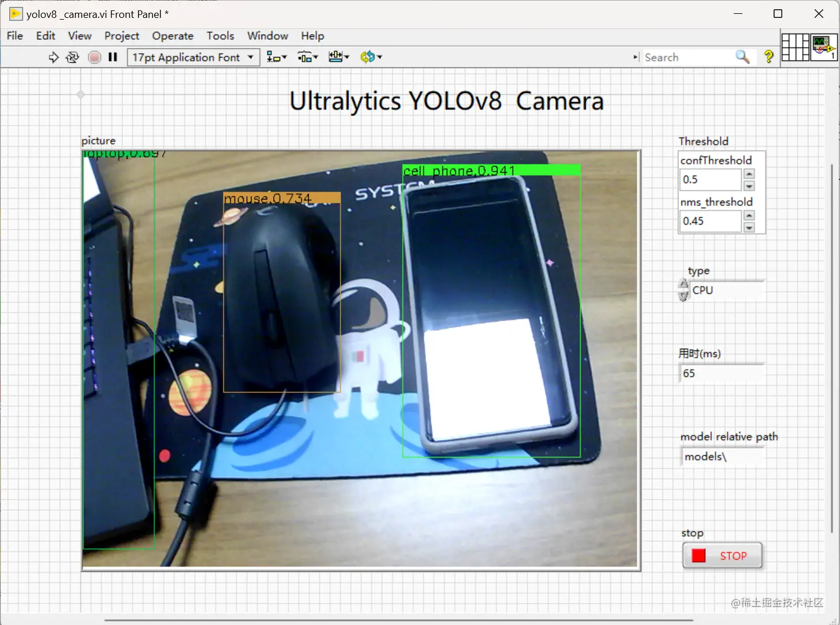The height and width of the screenshot is (625, 840).
Task: Click the confThreshold 0.5 field
Action: pos(710,179)
